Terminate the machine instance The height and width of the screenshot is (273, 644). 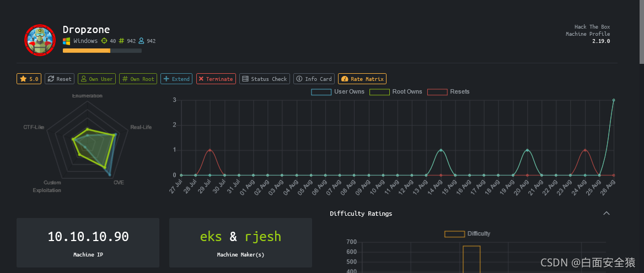216,79
